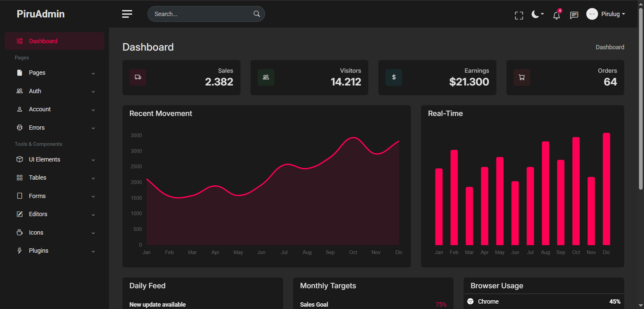The width and height of the screenshot is (644, 309).
Task: Select Dashboard in the sidebar
Action: [x=54, y=41]
